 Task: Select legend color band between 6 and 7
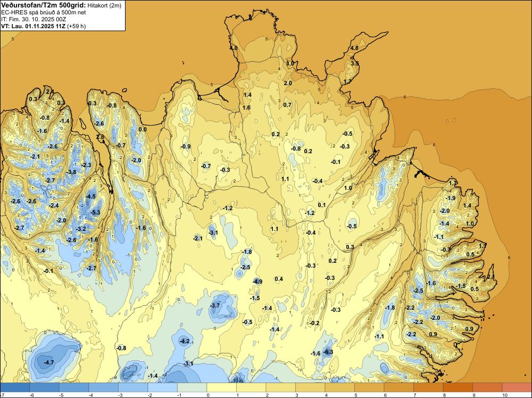click(x=398, y=387)
